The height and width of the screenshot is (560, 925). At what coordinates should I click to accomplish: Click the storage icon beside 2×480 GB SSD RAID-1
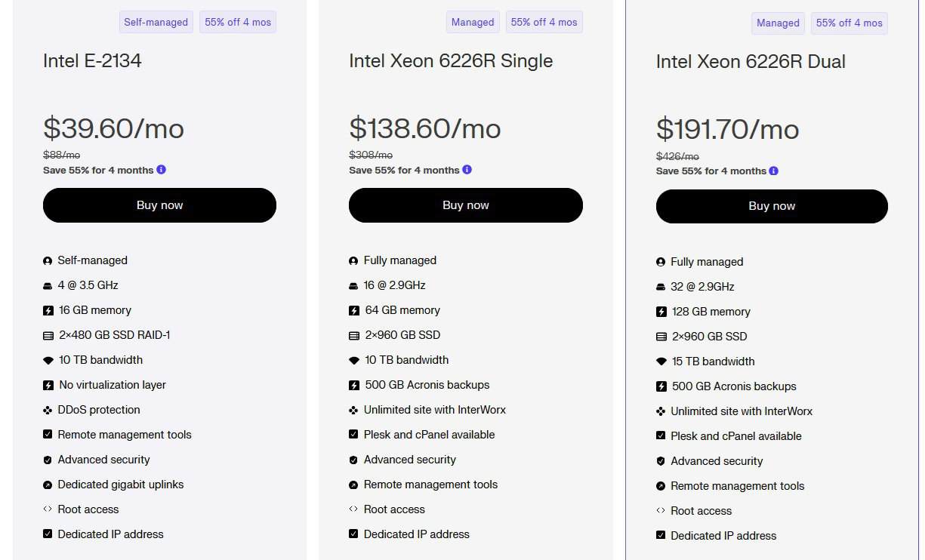48,335
